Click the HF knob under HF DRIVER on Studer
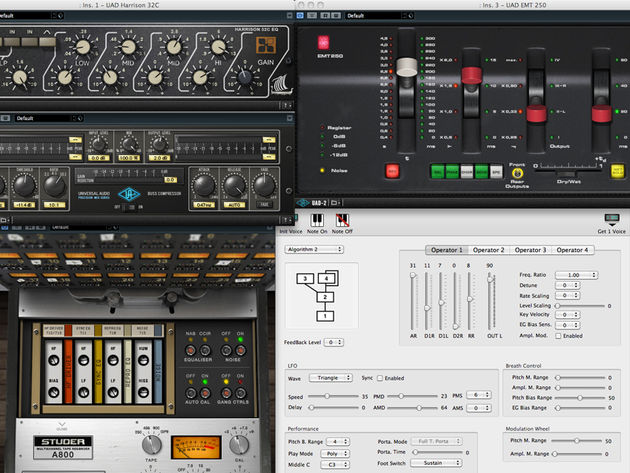This screenshot has height=473, width=630. click(53, 360)
